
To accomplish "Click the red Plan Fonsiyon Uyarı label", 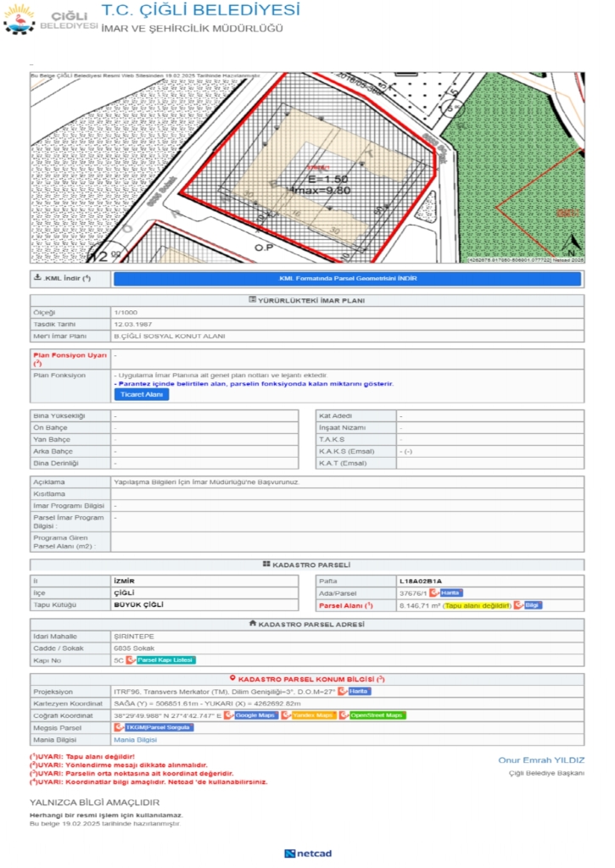I will (x=70, y=359).
